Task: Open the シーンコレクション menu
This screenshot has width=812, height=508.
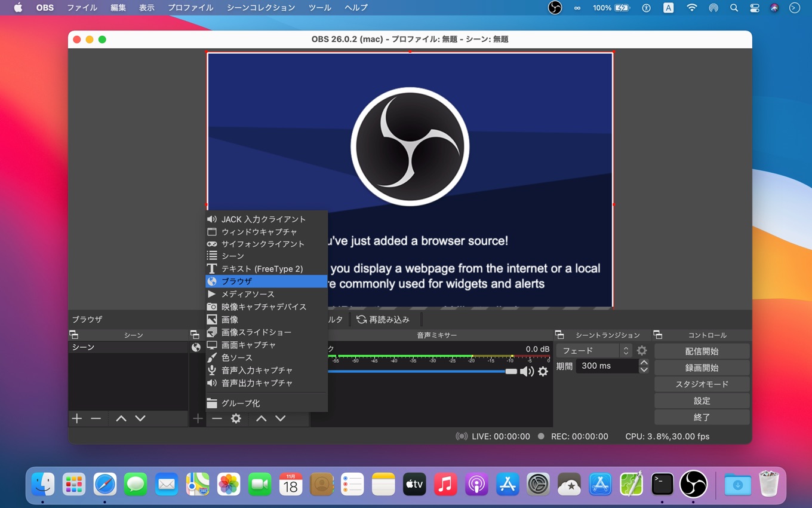Action: [x=261, y=8]
